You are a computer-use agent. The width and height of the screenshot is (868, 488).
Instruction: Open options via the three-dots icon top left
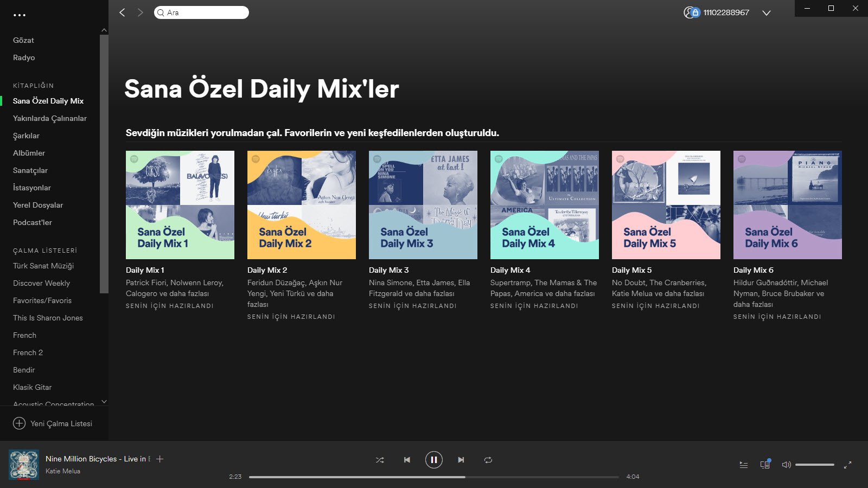(x=20, y=15)
